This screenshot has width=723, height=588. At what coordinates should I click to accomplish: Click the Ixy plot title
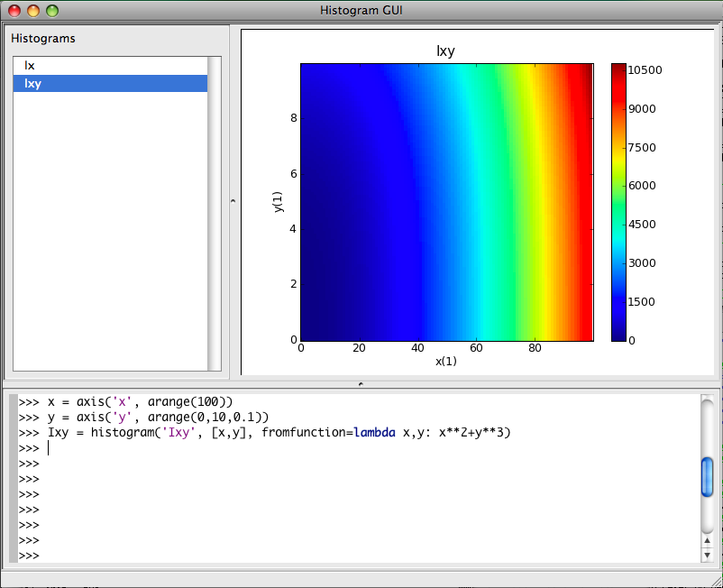(445, 51)
